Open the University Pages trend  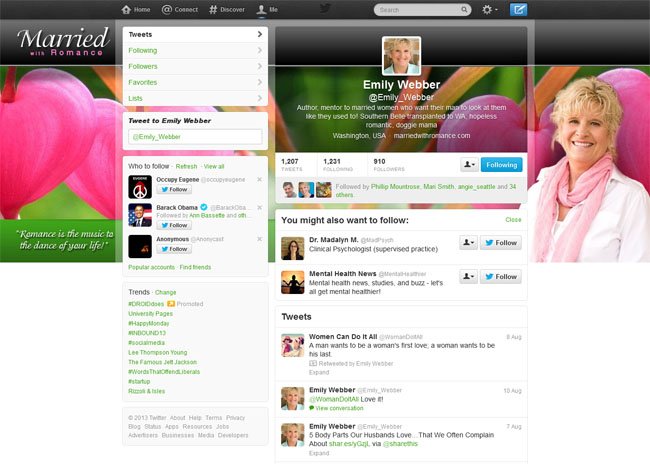tap(150, 314)
